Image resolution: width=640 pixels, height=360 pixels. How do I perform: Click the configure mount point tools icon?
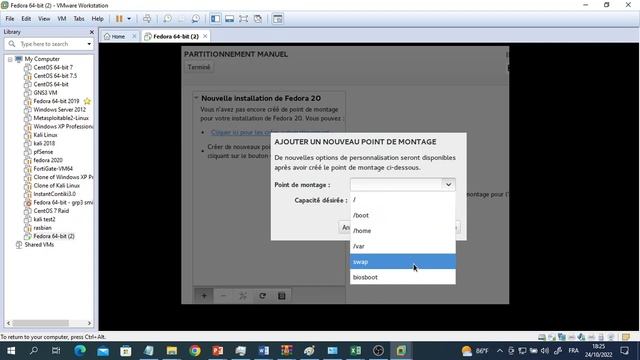pyautogui.click(x=243, y=296)
